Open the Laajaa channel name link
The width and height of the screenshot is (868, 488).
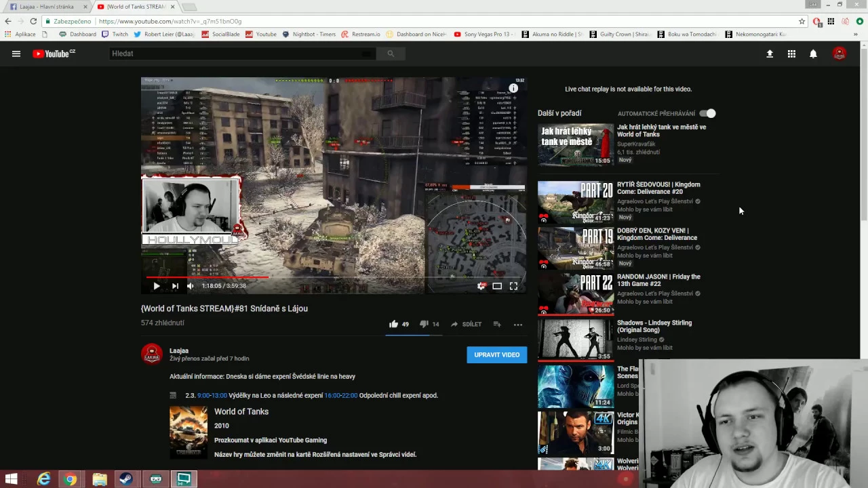(179, 350)
